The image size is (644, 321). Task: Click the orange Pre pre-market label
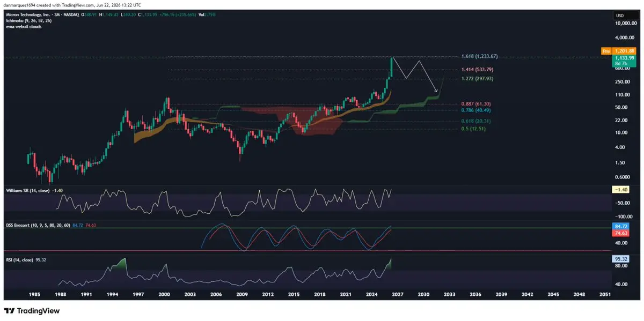tap(606, 51)
